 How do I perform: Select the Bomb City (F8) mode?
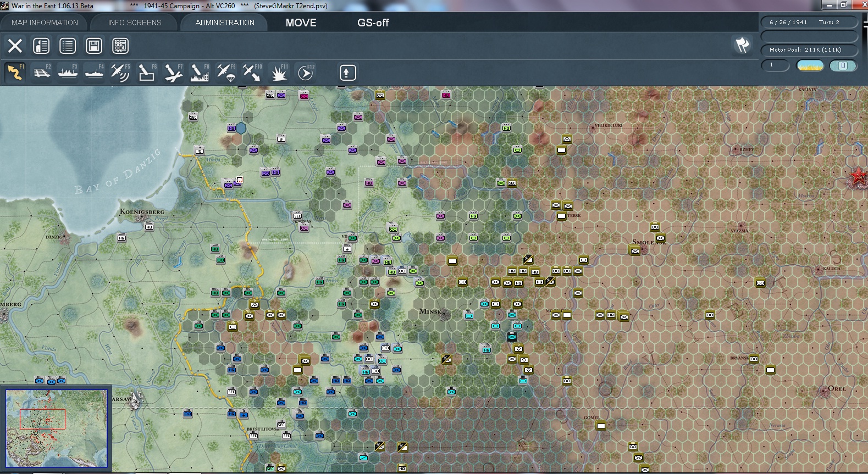pyautogui.click(x=200, y=73)
